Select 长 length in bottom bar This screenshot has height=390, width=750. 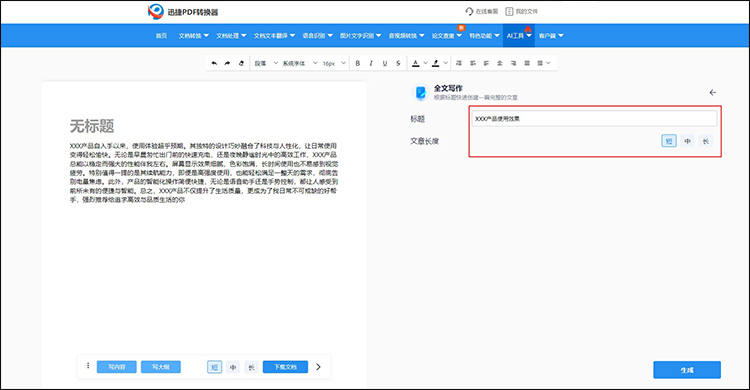point(251,367)
